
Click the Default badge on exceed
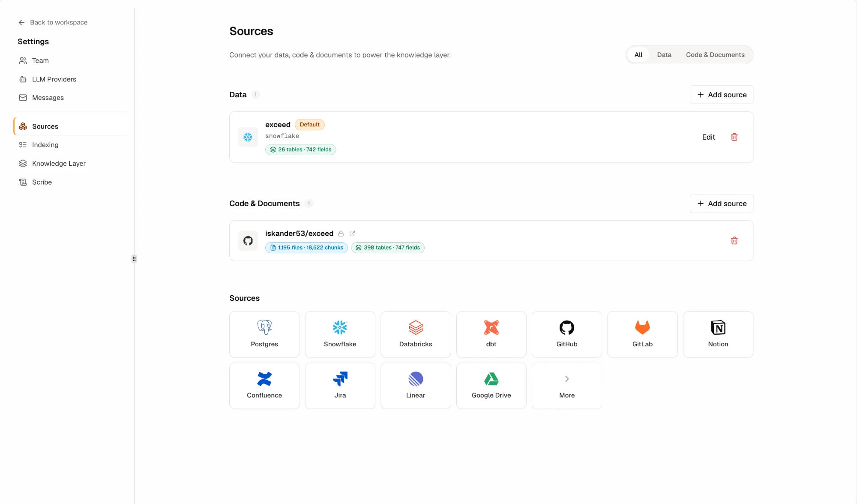coord(310,125)
